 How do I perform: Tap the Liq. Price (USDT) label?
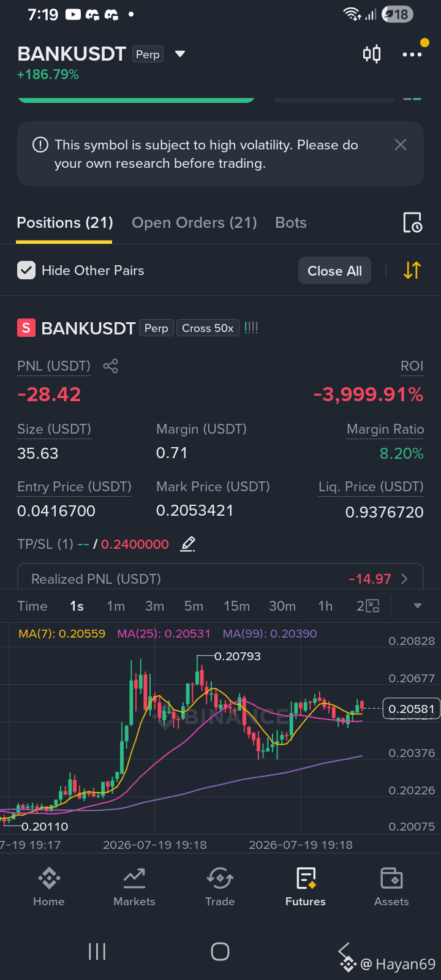(371, 487)
